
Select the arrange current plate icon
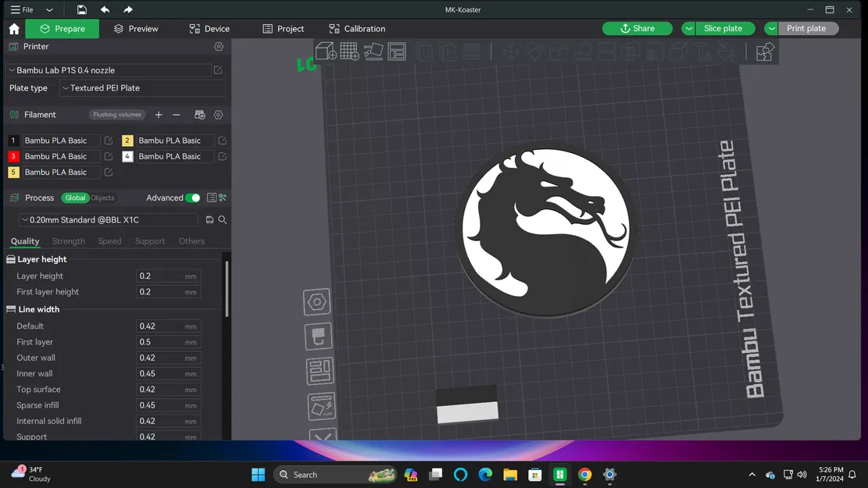(x=320, y=371)
